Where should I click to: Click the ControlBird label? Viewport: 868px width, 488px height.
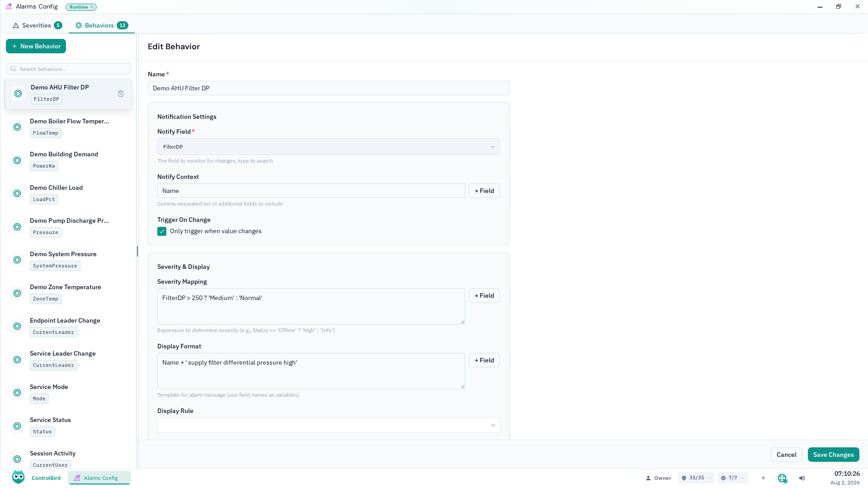[x=46, y=478]
